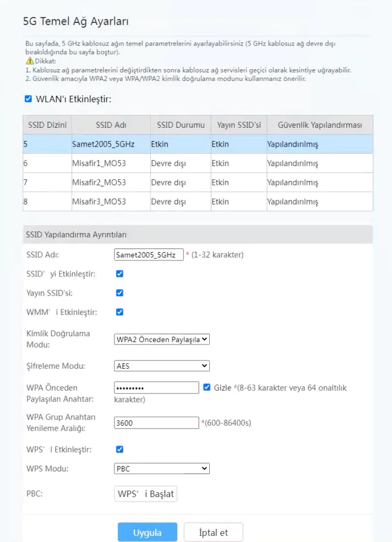Viewport: 392px width, 542px height.
Task: Focus the WPA Önceden Paylaşılan Anahtar field
Action: coord(156,388)
